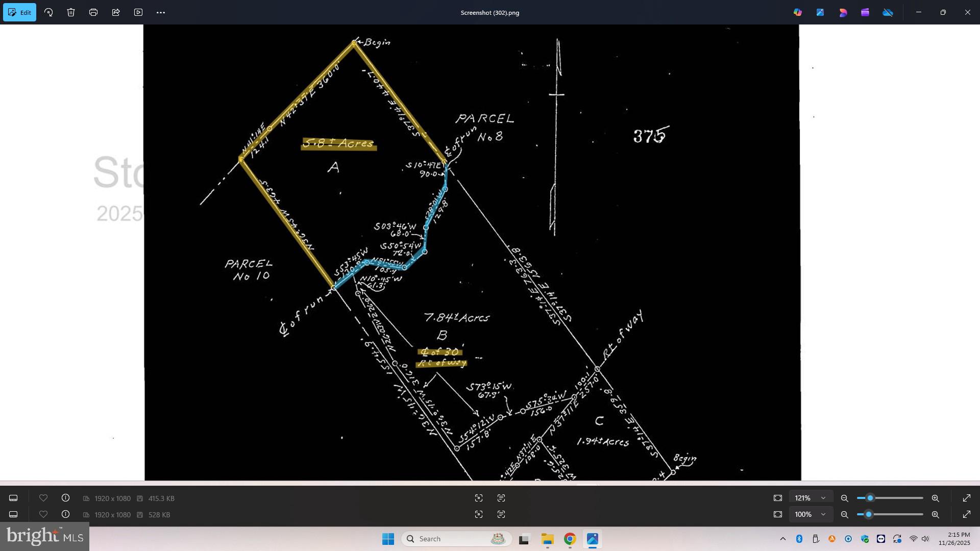Screen dimensions: 980x551
Task: Show hidden system tray icons chevron
Action: click(782, 539)
